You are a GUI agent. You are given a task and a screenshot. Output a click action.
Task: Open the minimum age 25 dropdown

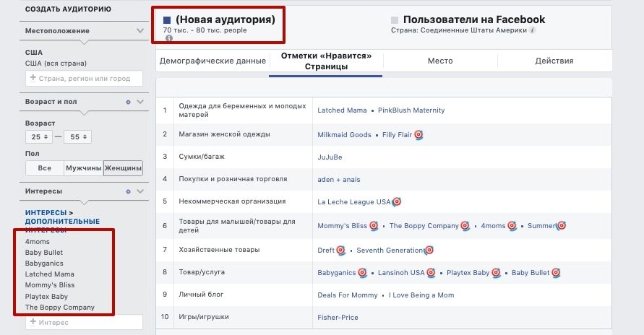(x=39, y=137)
